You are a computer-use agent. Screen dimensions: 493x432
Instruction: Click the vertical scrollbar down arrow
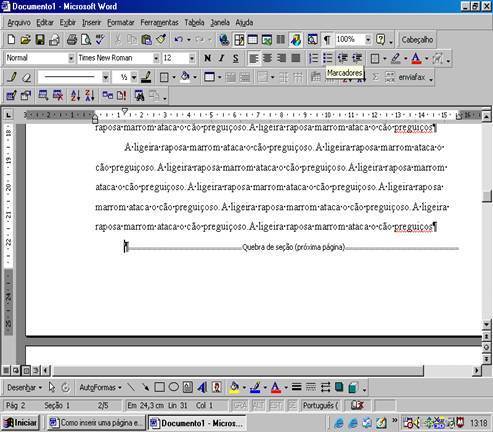coord(487,324)
